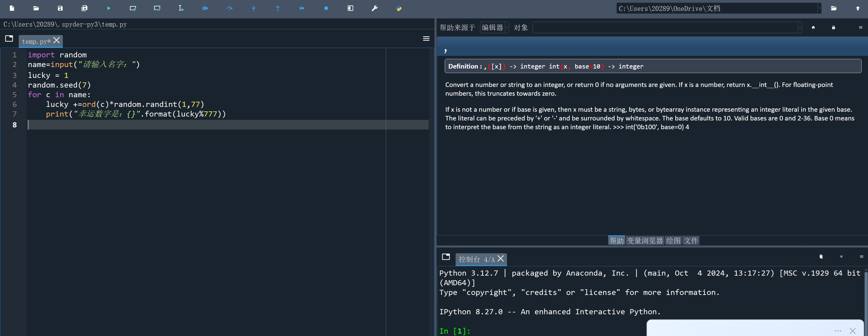Run the file with green play button
The height and width of the screenshot is (336, 868).
tap(108, 8)
